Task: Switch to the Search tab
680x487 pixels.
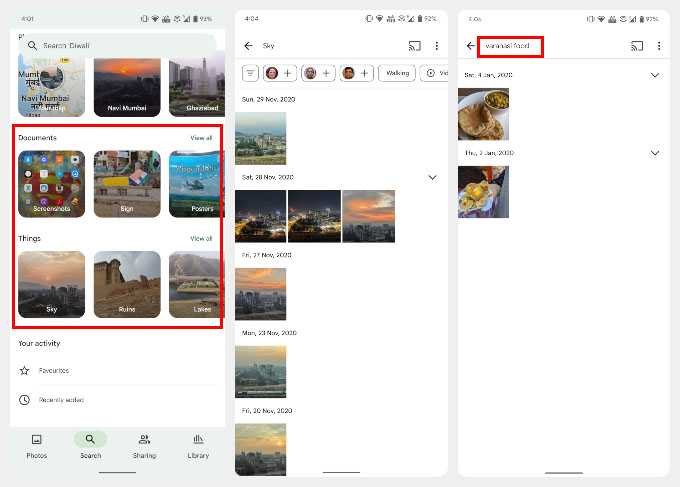Action: (90, 446)
